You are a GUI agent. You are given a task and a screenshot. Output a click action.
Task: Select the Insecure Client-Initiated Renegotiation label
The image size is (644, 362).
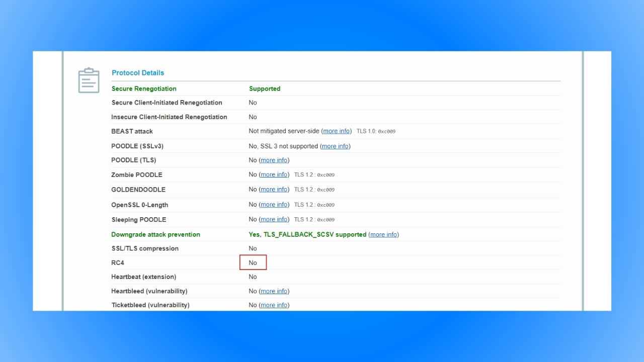click(169, 117)
